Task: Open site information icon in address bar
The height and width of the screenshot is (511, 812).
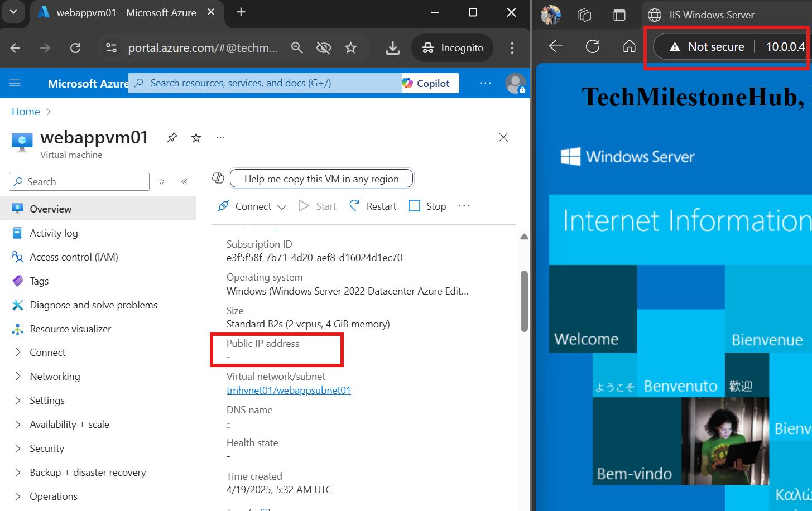Action: click(112, 48)
